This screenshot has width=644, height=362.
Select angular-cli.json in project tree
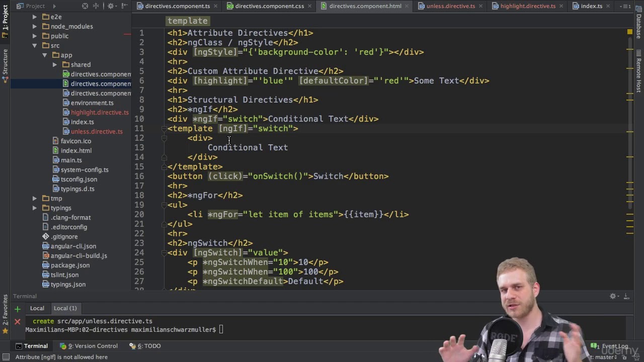tap(68, 246)
